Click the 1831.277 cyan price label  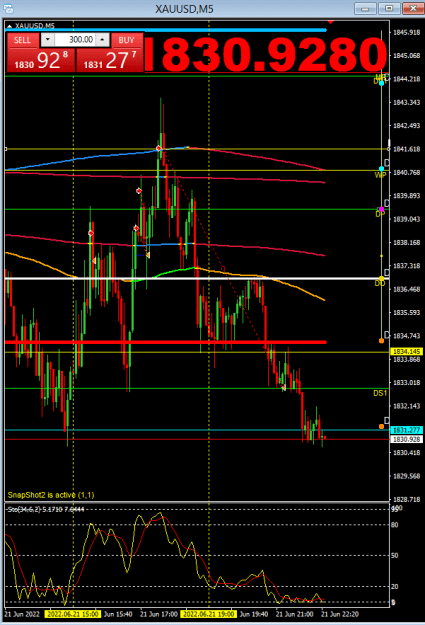(x=406, y=430)
